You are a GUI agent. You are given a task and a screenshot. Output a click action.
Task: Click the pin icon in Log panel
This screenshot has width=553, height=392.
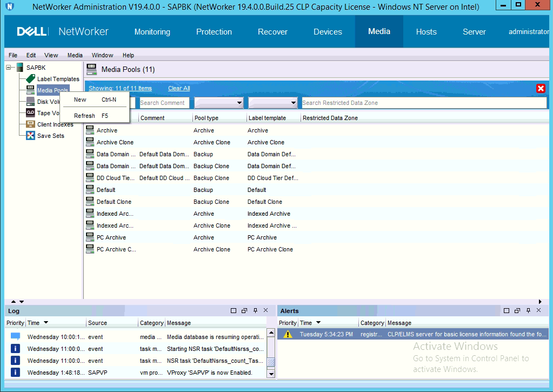pyautogui.click(x=256, y=310)
